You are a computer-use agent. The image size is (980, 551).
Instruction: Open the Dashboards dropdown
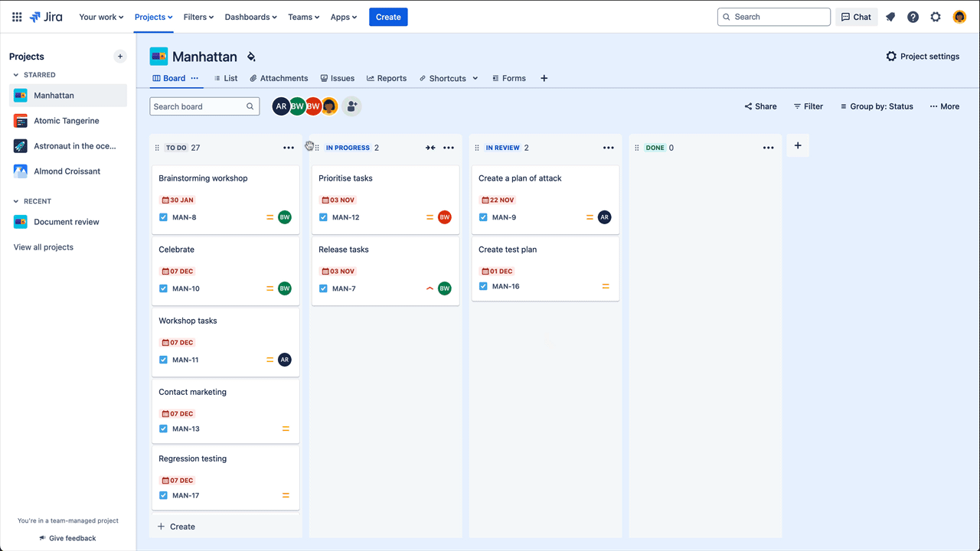coord(251,17)
